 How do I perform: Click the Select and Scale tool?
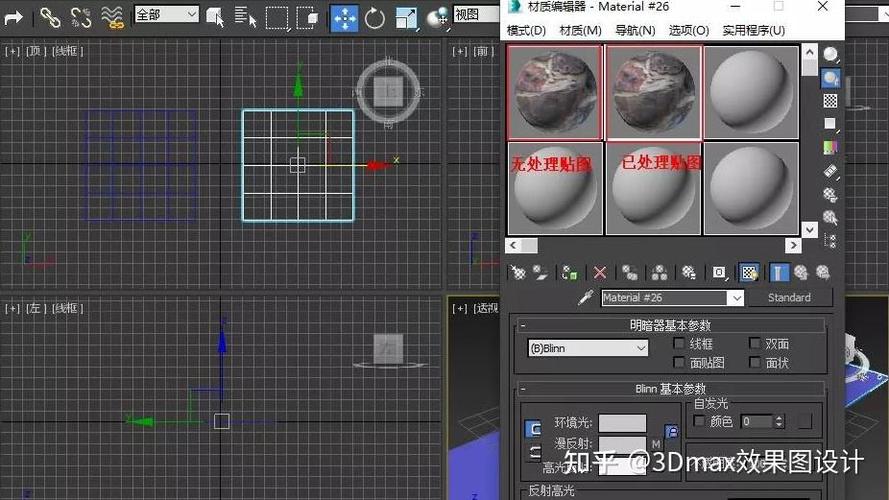tap(406, 18)
